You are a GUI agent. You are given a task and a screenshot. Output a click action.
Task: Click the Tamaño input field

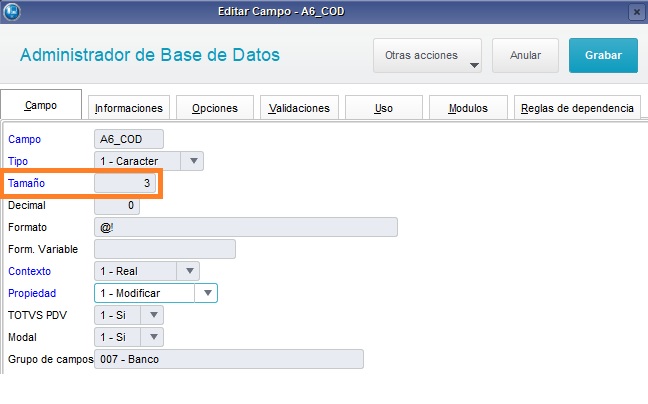pyautogui.click(x=125, y=183)
